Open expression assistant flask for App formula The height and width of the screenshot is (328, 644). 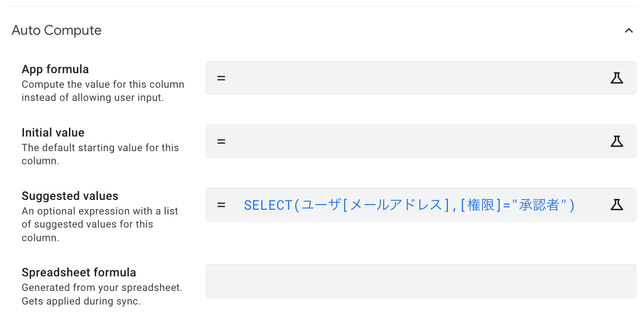click(616, 78)
